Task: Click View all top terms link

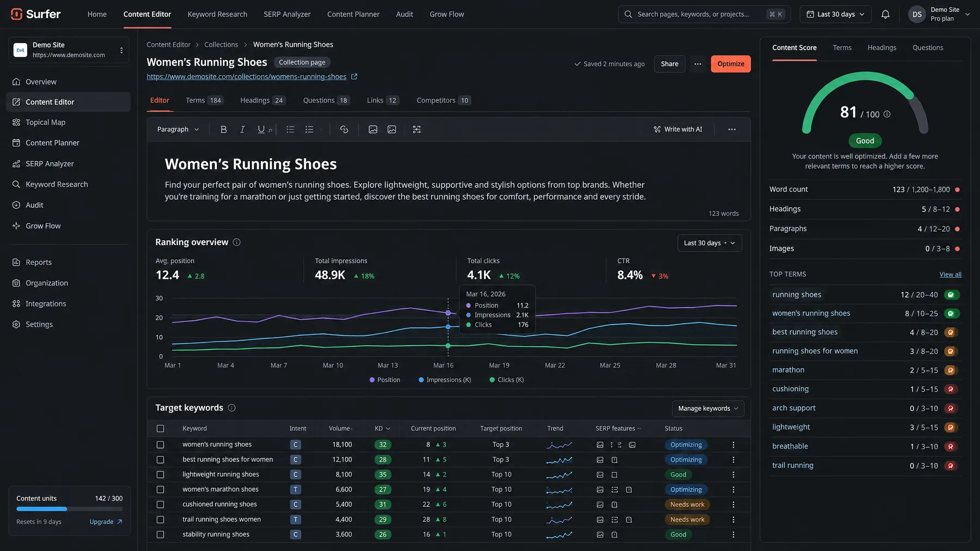Action: [950, 274]
